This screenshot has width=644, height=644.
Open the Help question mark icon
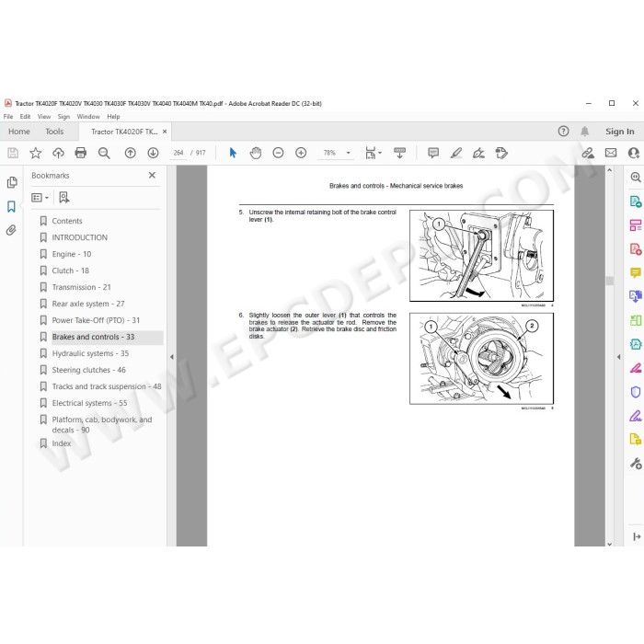(x=563, y=132)
